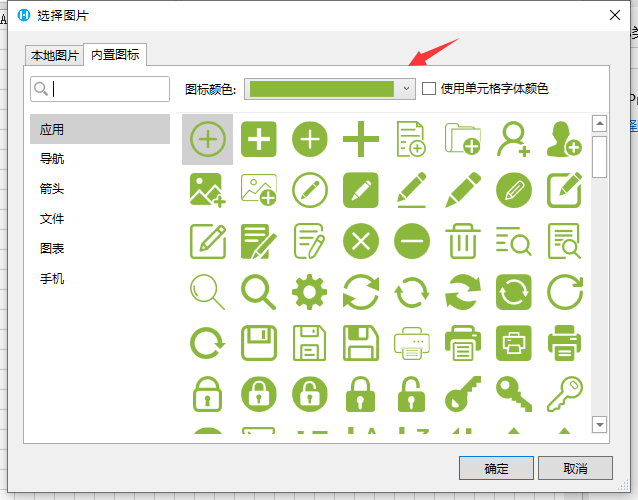Select the document search icon

564,241
